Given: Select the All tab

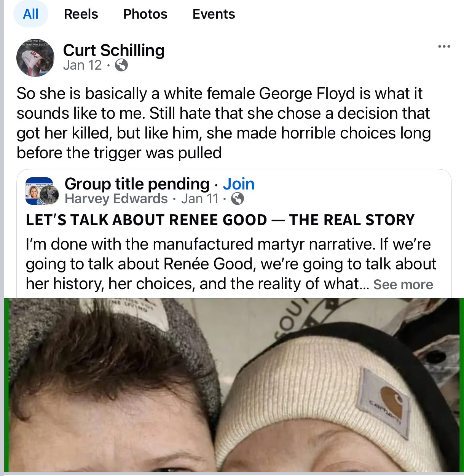Looking at the screenshot, I should 30,14.
